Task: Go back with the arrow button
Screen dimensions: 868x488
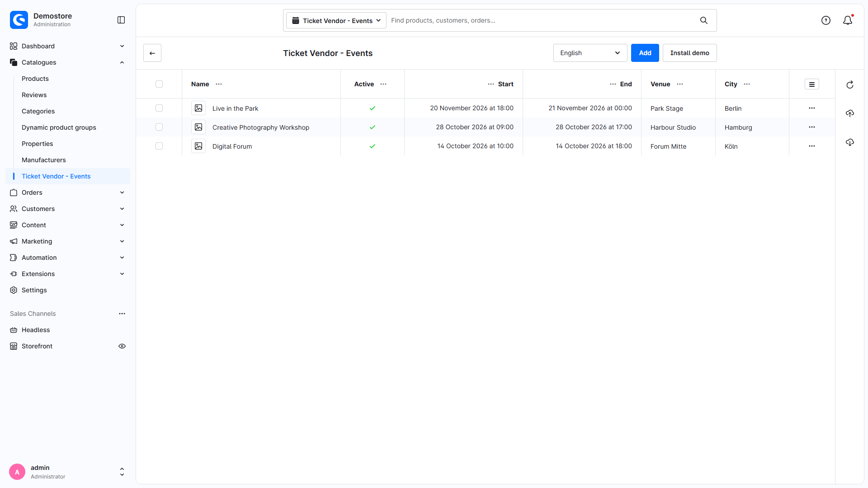Action: 152,53
